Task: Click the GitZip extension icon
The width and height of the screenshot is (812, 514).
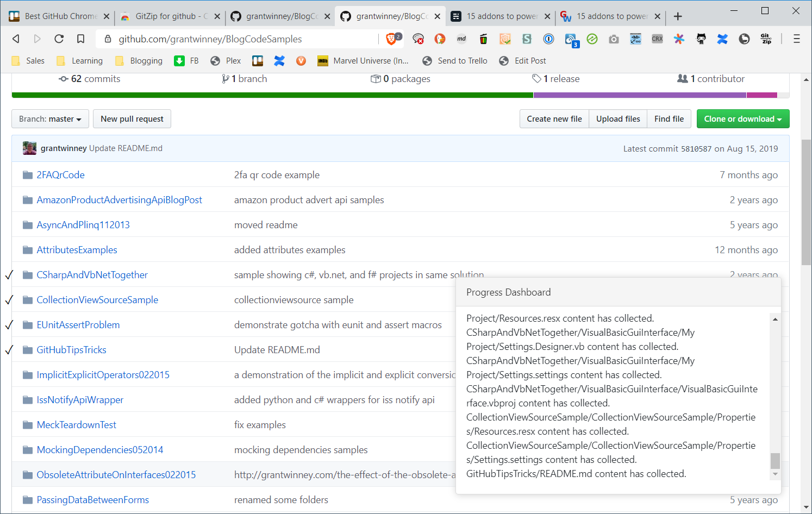Action: (x=766, y=39)
